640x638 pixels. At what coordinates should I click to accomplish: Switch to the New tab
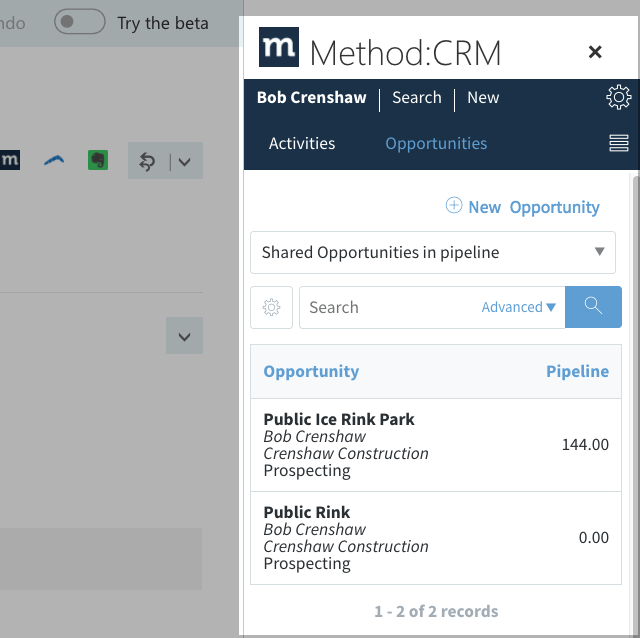click(483, 98)
